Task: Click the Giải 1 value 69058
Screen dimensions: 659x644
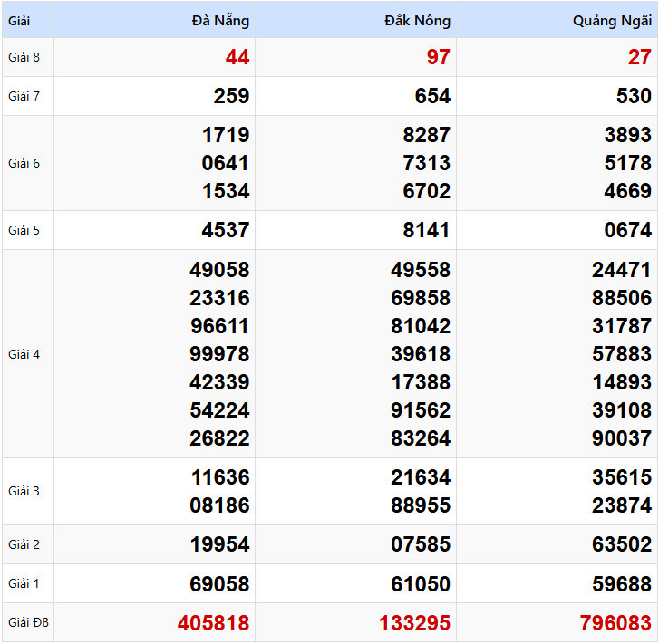Action: click(x=219, y=584)
